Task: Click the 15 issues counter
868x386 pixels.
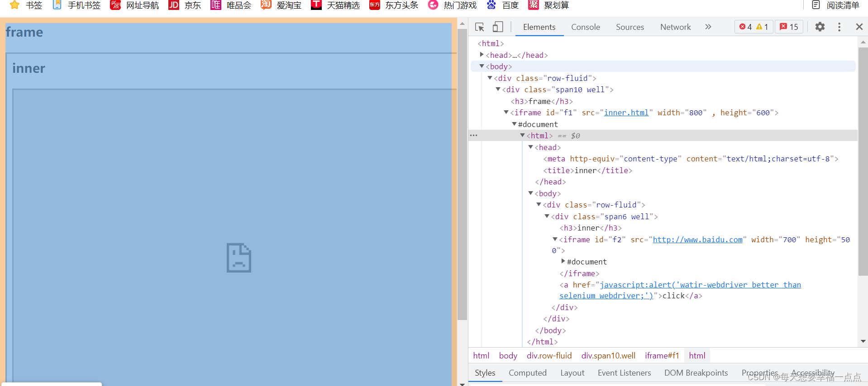Action: [789, 27]
